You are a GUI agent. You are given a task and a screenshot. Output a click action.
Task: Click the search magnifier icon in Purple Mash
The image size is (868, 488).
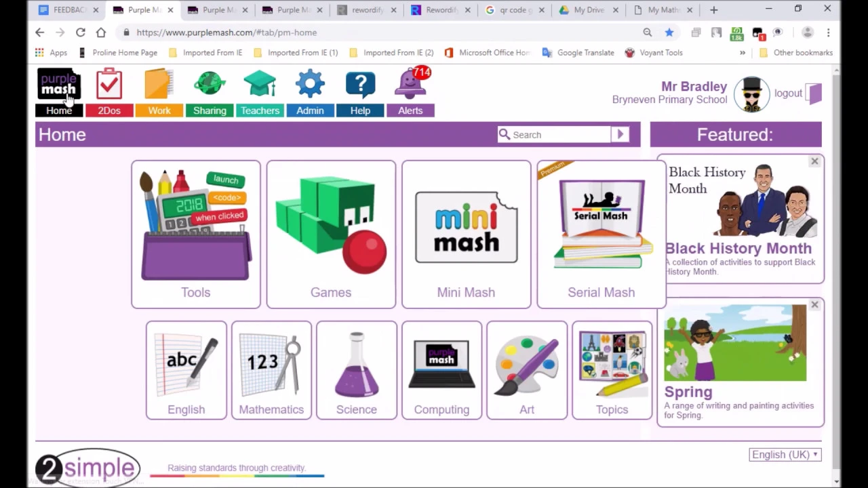coord(504,134)
